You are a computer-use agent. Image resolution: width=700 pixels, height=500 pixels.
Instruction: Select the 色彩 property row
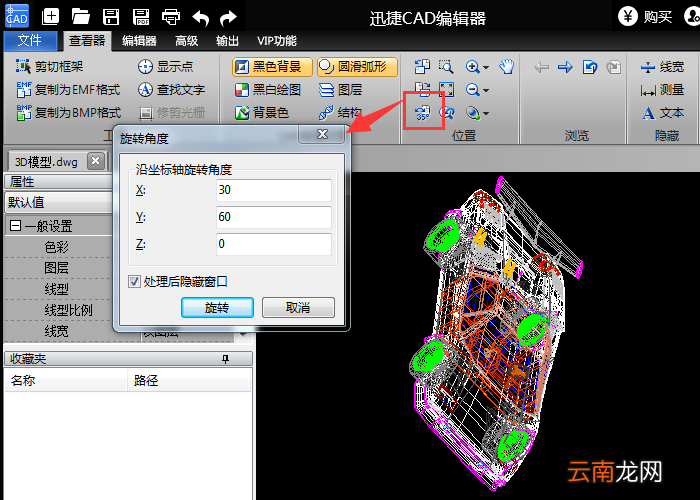(x=58, y=247)
